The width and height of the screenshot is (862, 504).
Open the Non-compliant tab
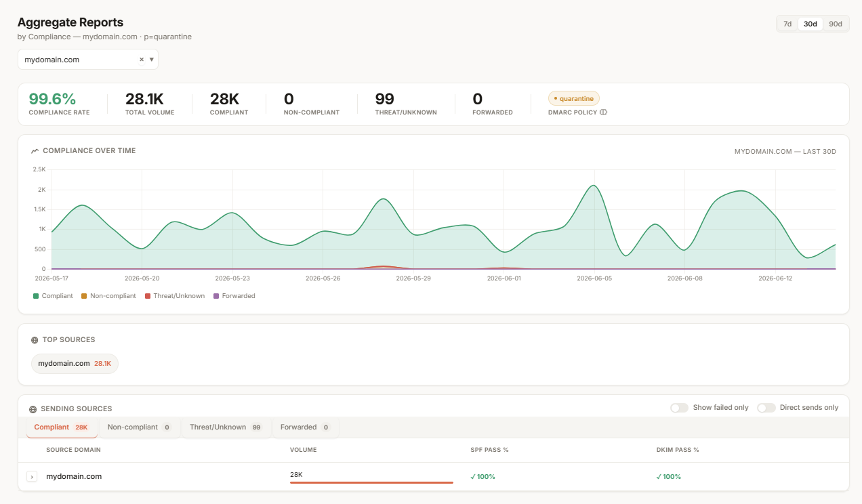click(x=139, y=427)
